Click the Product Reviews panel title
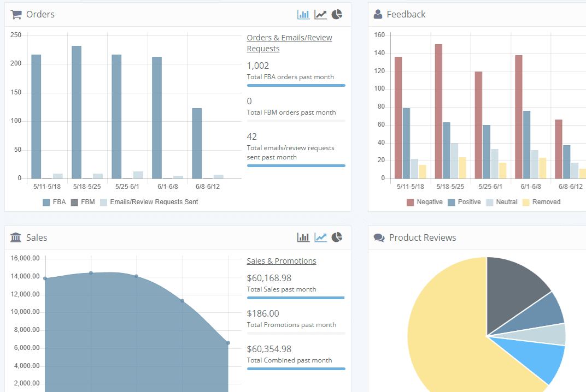The width and height of the screenshot is (586, 392). click(x=423, y=237)
